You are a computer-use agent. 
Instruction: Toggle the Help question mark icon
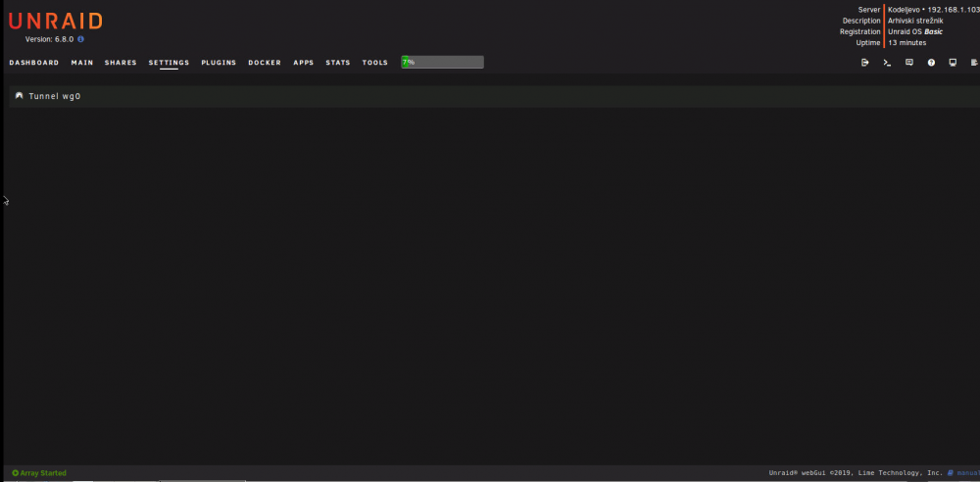tap(931, 63)
